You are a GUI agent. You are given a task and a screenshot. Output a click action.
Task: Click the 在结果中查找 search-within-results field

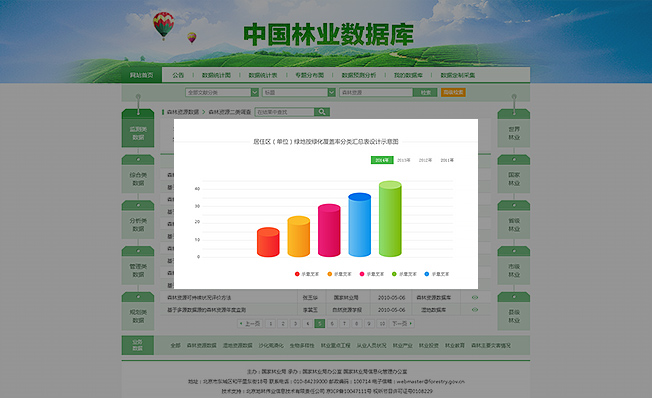(284, 112)
